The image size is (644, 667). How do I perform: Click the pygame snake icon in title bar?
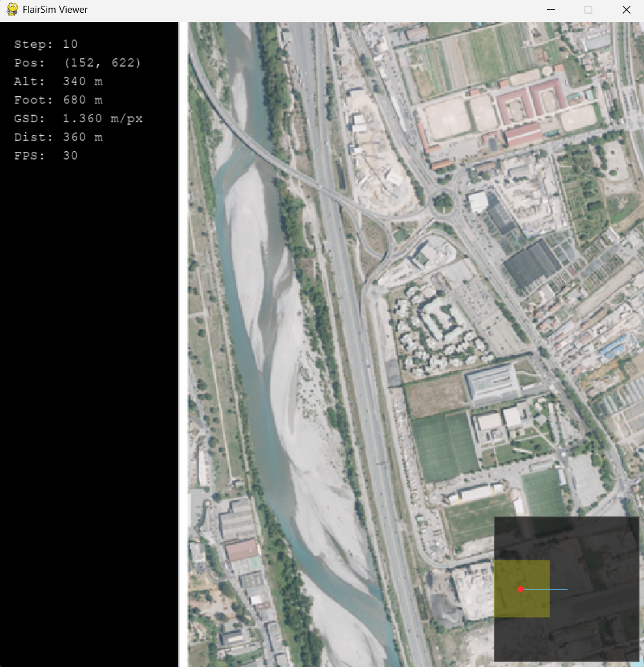(12, 10)
